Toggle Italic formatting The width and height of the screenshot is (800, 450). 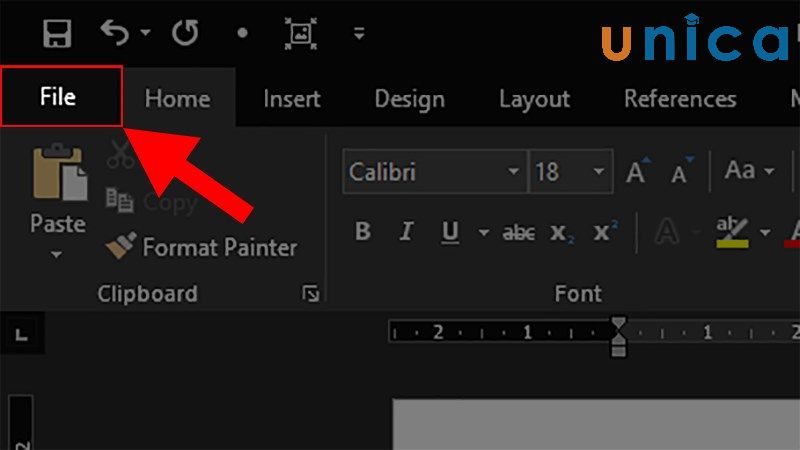point(406,232)
